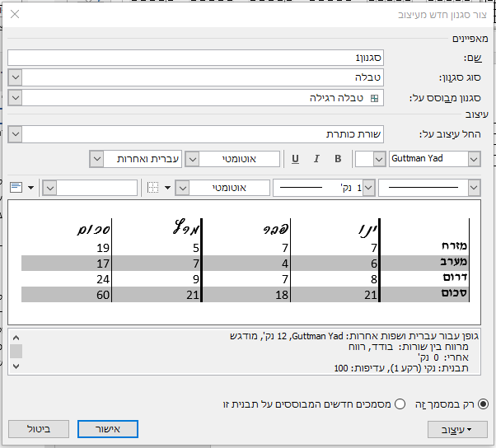This screenshot has width=496, height=448.
Task: Click the 'ביטול' cancel button
Action: [x=39, y=429]
